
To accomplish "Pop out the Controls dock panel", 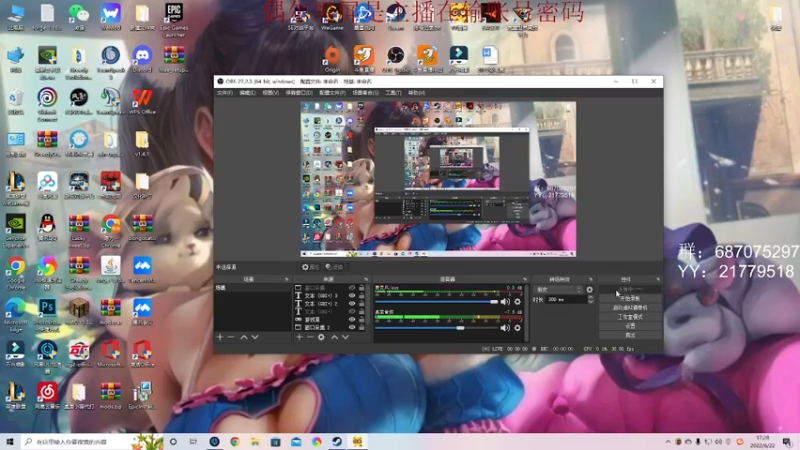I will [658, 279].
